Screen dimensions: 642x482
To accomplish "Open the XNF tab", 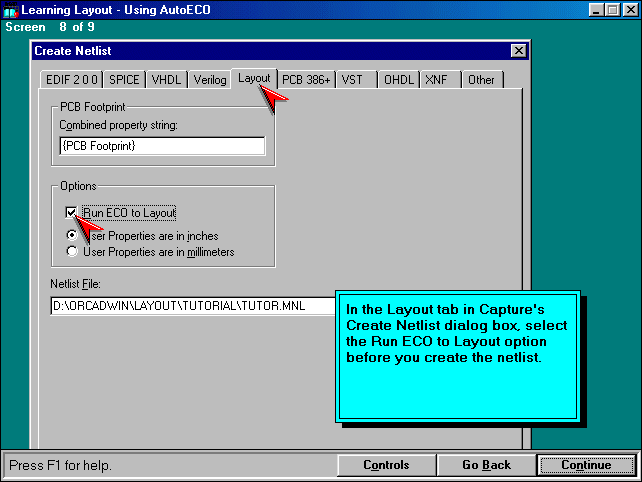I will 436,80.
